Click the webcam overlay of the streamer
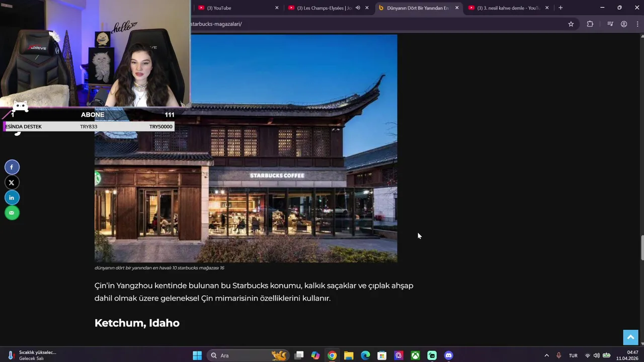 click(x=95, y=54)
